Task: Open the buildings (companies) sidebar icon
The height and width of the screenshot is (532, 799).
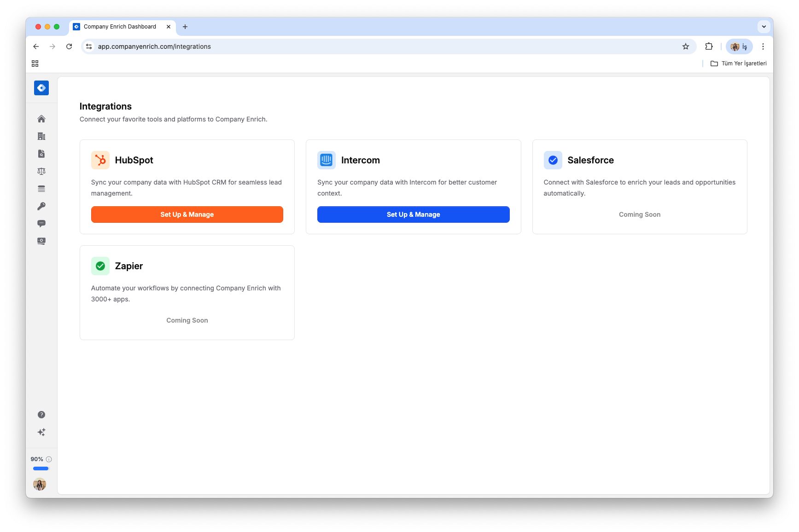Action: [x=41, y=136]
